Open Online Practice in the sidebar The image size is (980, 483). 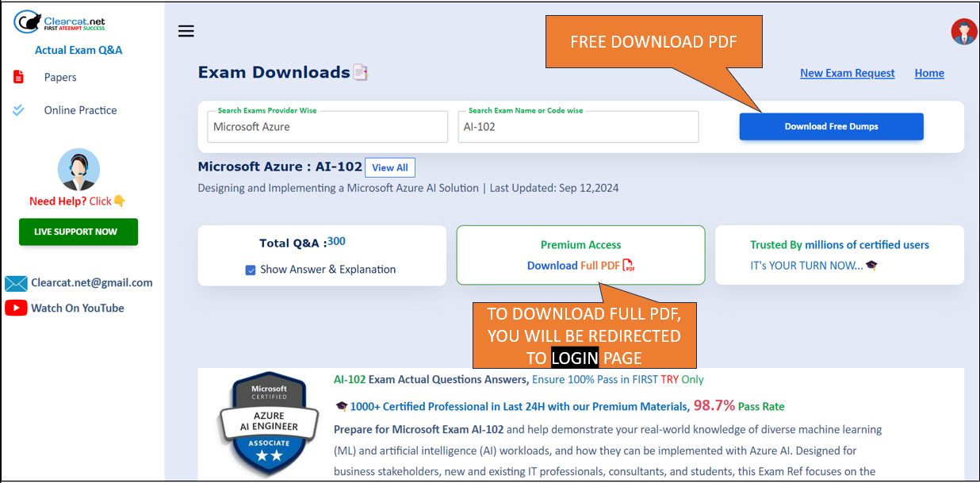tap(80, 110)
